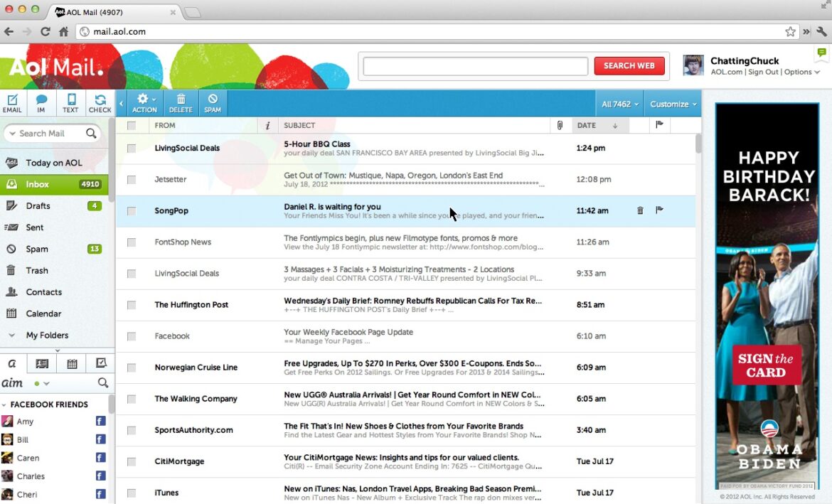Image resolution: width=832 pixels, height=504 pixels.
Task: Open the Options menu next to Sign Out
Action: pyautogui.click(x=798, y=72)
